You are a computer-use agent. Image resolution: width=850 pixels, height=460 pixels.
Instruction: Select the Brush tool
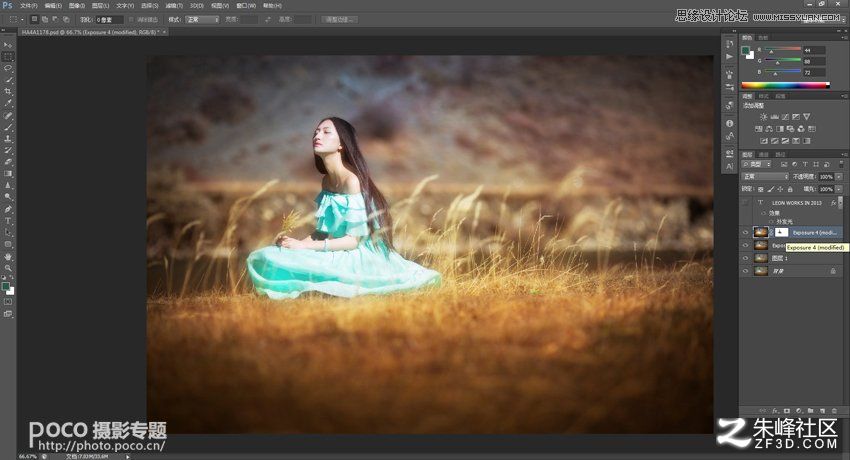point(8,127)
